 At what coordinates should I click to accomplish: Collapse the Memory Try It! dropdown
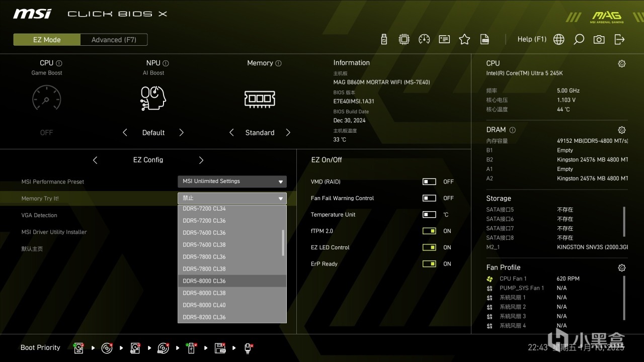(232, 199)
